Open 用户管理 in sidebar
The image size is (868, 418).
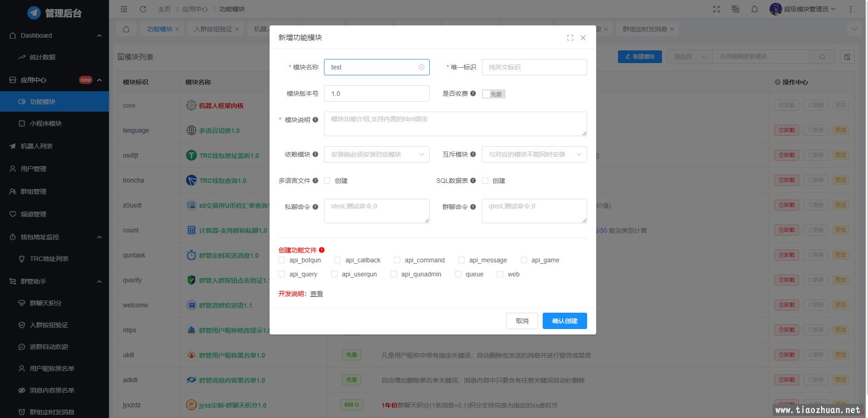[54, 169]
